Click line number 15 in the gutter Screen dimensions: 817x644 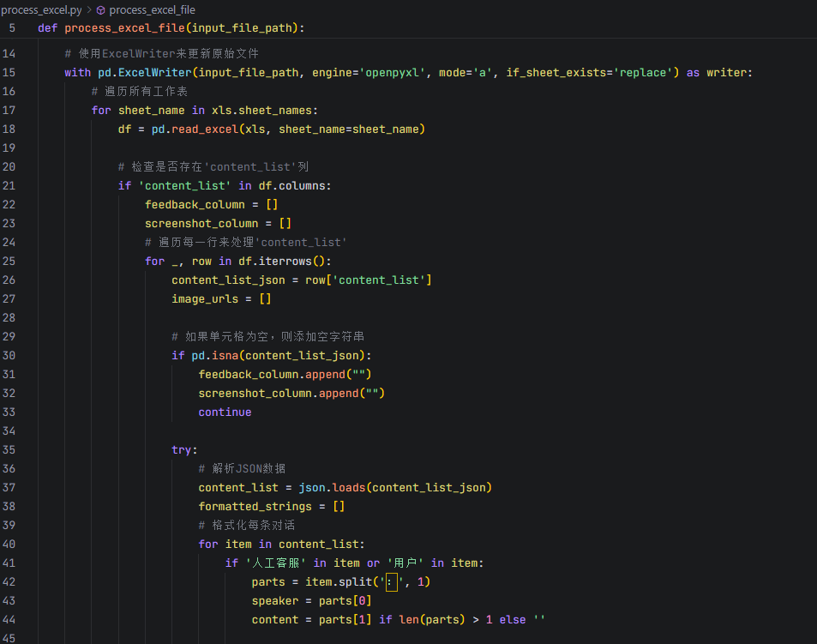click(x=9, y=72)
